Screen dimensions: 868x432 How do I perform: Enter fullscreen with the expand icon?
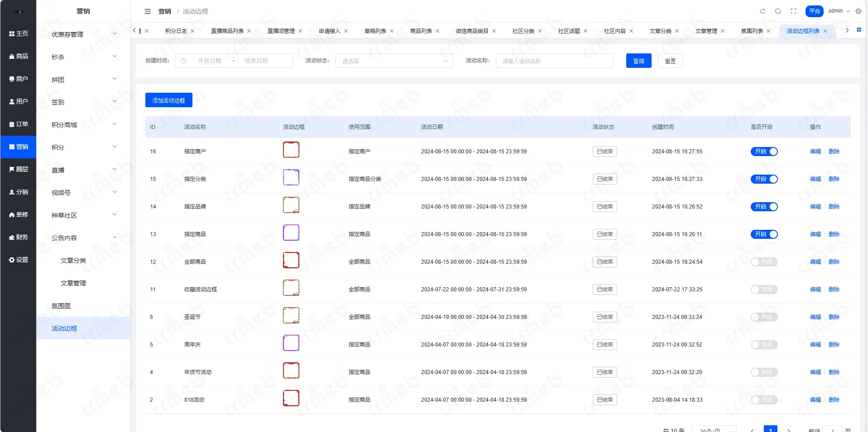(793, 11)
